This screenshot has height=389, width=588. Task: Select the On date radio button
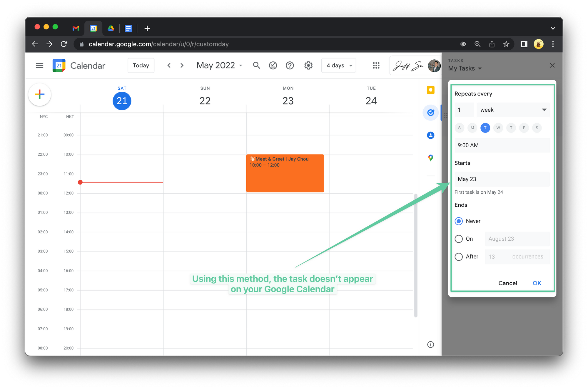[459, 239]
